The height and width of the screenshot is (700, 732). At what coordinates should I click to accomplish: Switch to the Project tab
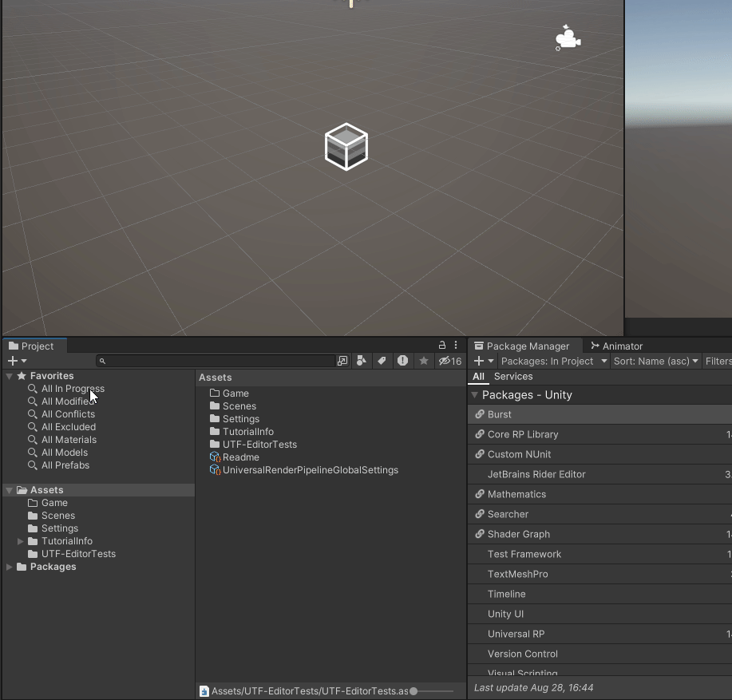pyautogui.click(x=34, y=346)
